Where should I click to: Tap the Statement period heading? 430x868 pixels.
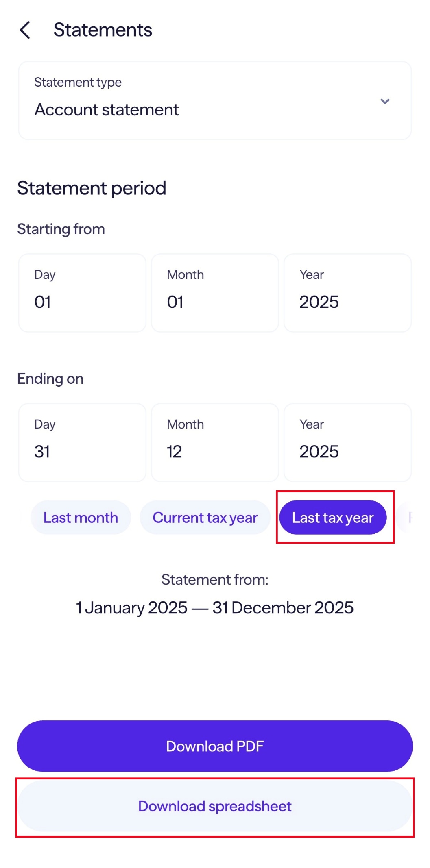(x=92, y=188)
